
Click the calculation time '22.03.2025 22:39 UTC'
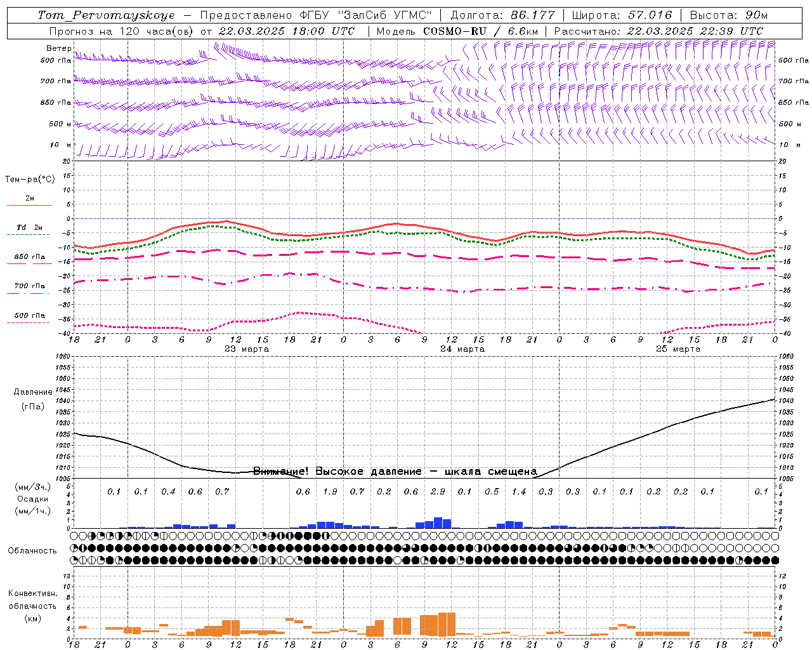[x=695, y=31]
